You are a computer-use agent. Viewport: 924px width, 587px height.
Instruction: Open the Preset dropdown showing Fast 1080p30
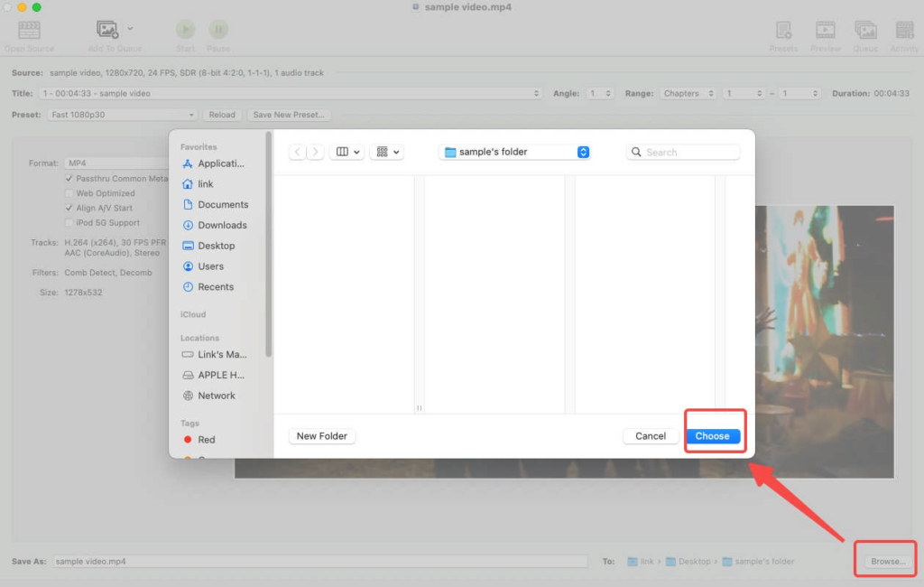click(122, 115)
